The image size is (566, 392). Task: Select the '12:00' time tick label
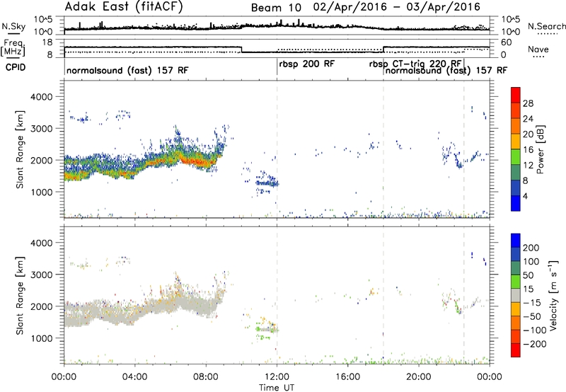coord(277,377)
